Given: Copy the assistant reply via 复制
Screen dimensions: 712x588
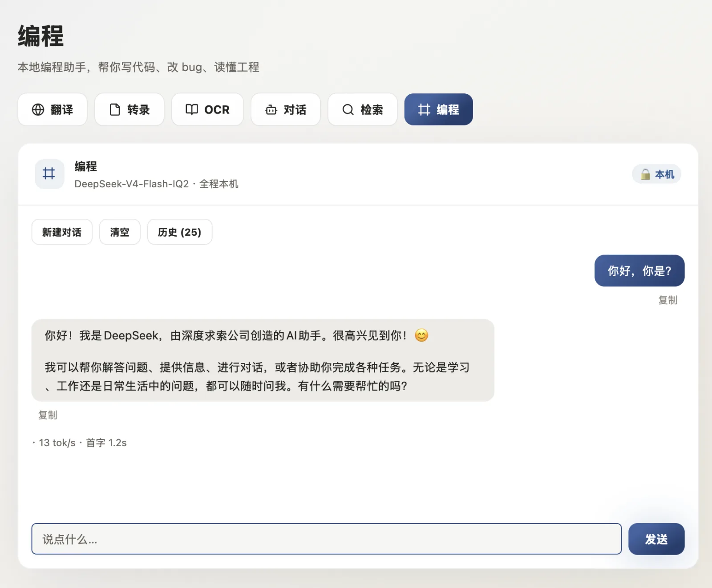Looking at the screenshot, I should [x=48, y=415].
